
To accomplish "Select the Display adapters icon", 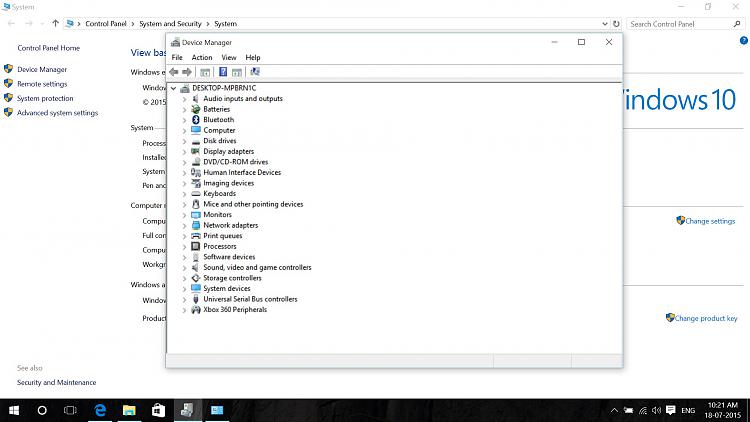I will (x=196, y=151).
